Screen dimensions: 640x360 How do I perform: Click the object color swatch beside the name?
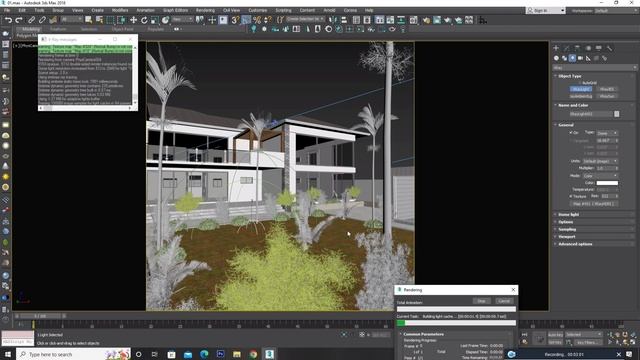coord(617,114)
